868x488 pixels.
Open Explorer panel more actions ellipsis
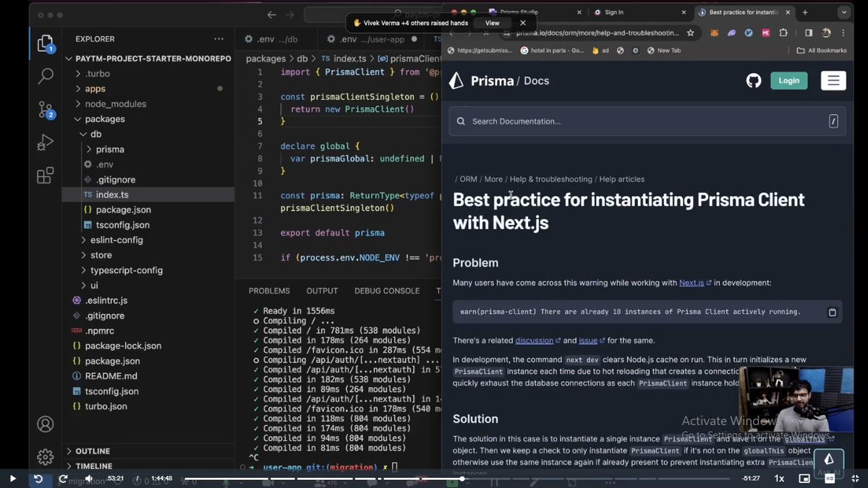pos(218,39)
